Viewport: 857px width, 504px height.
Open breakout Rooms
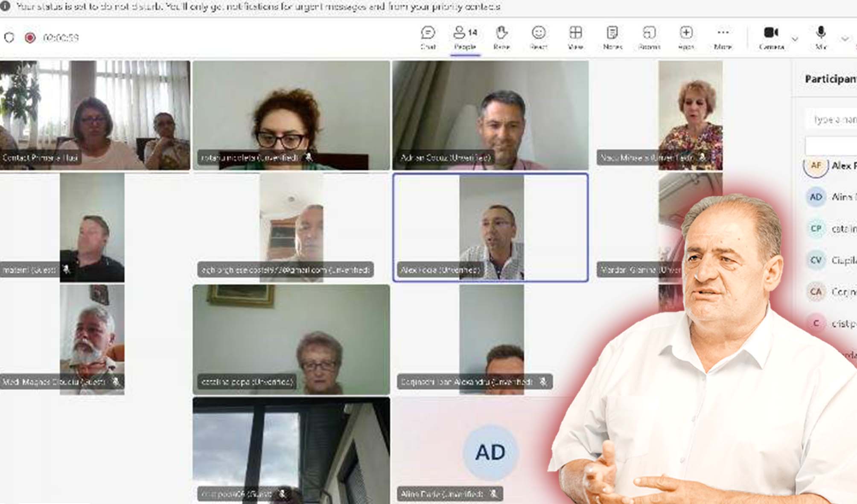(x=649, y=38)
